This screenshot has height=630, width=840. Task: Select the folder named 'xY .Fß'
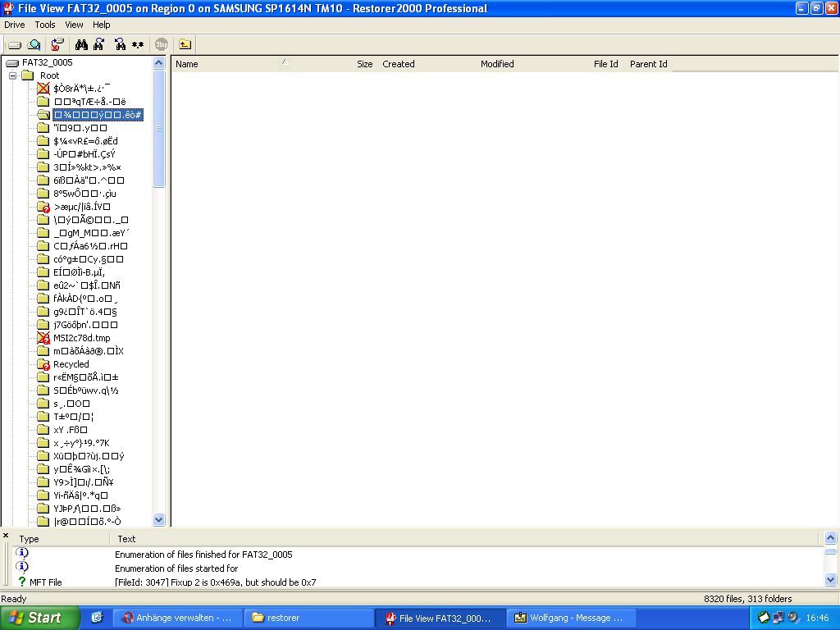71,430
